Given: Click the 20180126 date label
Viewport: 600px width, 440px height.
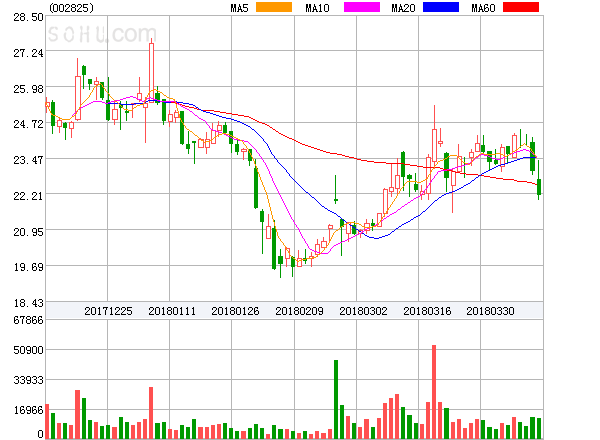Looking at the screenshot, I should [235, 311].
